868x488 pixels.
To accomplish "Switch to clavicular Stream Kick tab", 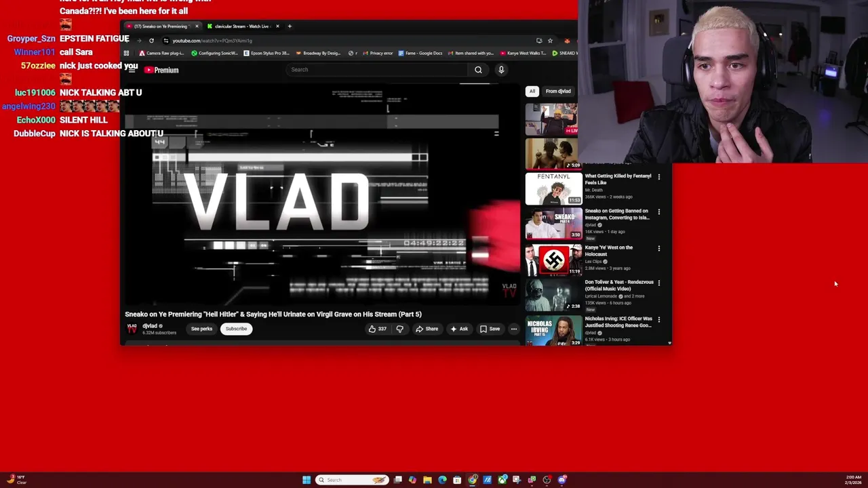I will tap(242, 26).
